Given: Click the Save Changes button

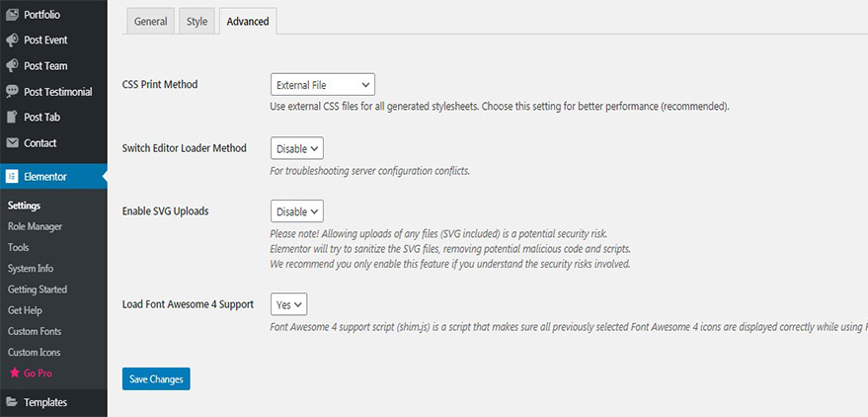Looking at the screenshot, I should click(156, 378).
